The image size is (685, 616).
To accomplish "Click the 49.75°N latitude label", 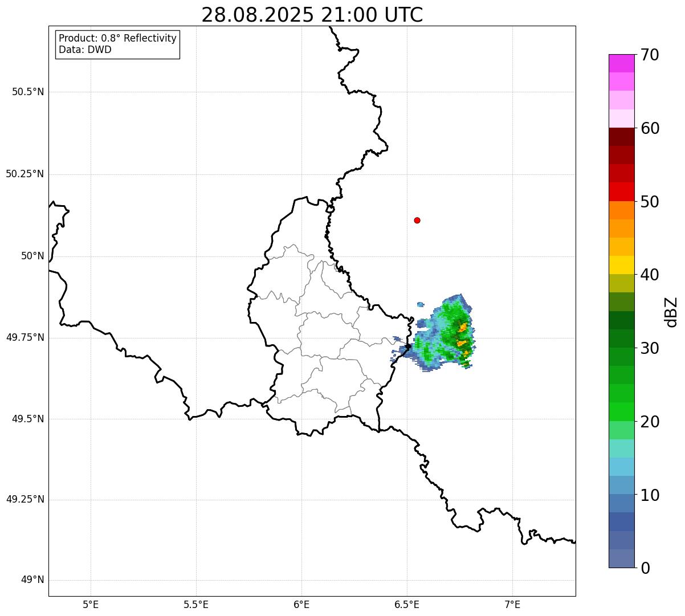I will (25, 337).
